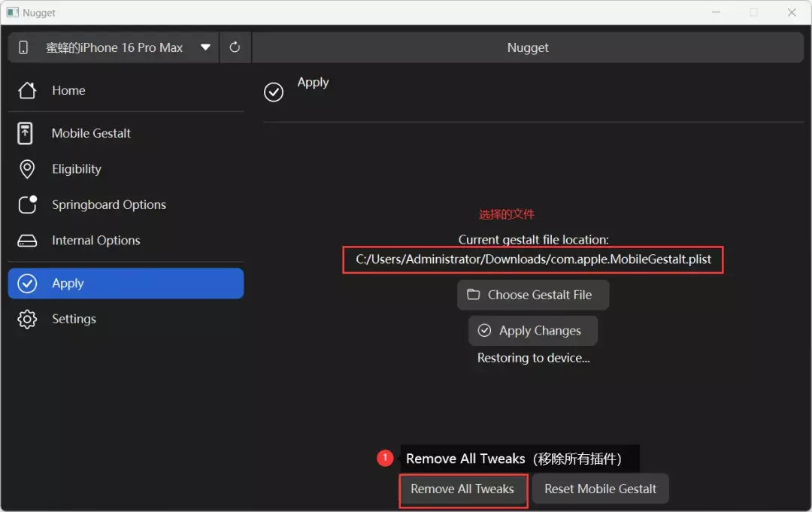Select the iPhone 16 Pro Max device entry

pyautogui.click(x=114, y=47)
